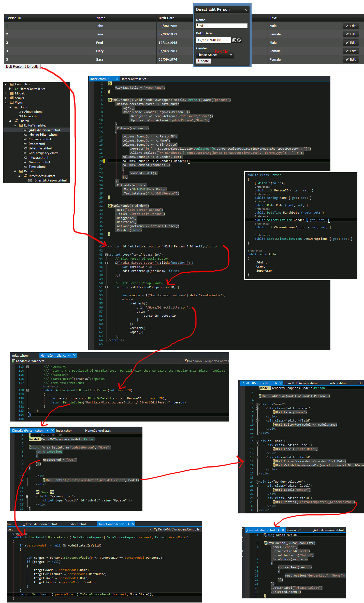The image size is (364, 603).
Task: Close the HomeController.cs* tab
Action: pyautogui.click(x=133, y=524)
